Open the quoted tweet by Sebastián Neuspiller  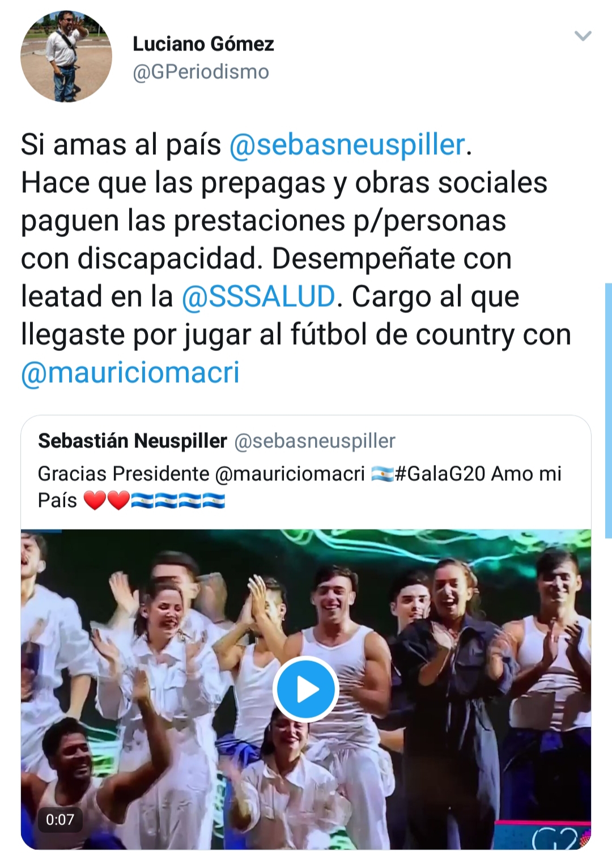[x=306, y=632]
